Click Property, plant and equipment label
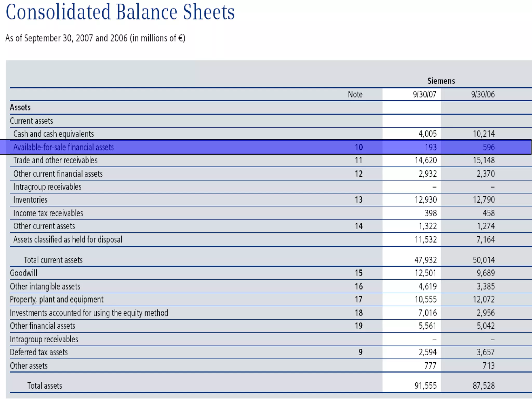Viewport: 532px width, 399px height. (57, 300)
